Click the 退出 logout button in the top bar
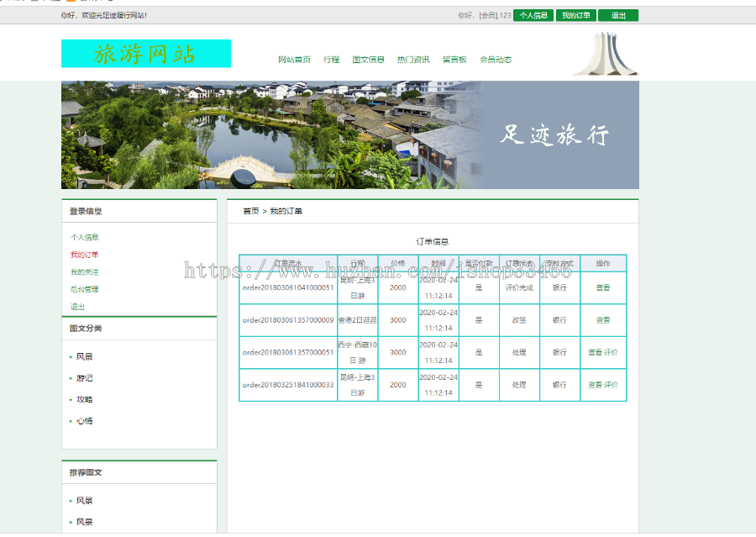Image resolution: width=756 pixels, height=537 pixels. pos(619,14)
